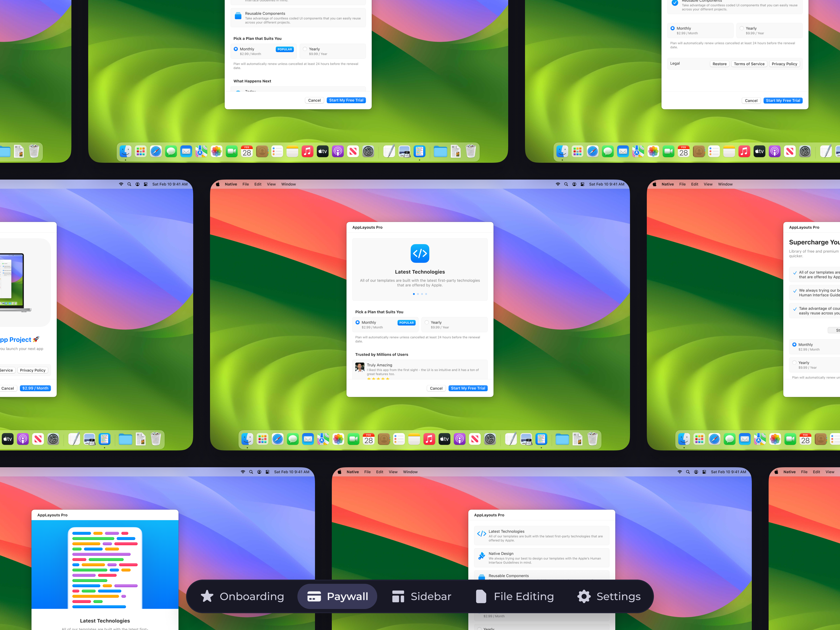Viewport: 840px width, 630px height.
Task: Open Calendar in the center screen's dock
Action: 369,439
